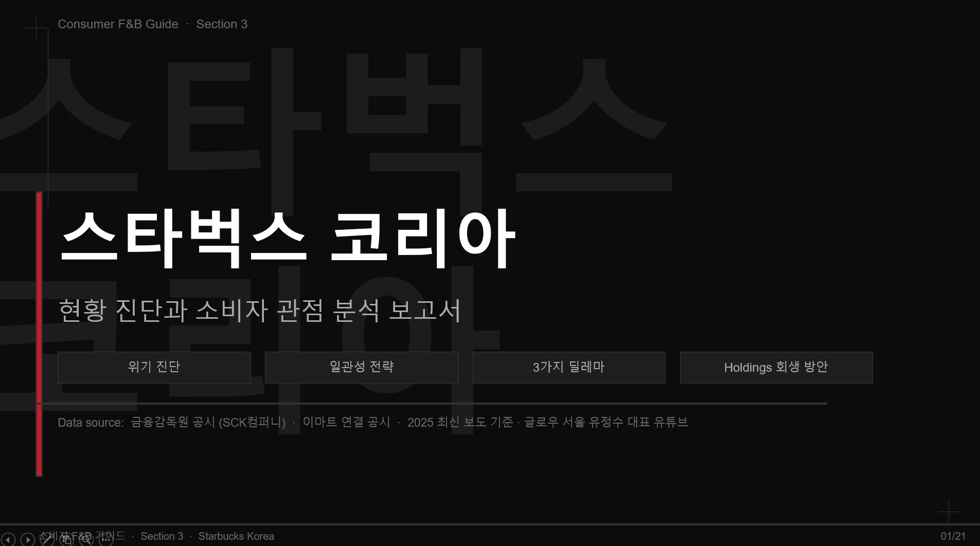980x546 pixels.
Task: Click the 일관성 전략 box
Action: [x=362, y=367]
